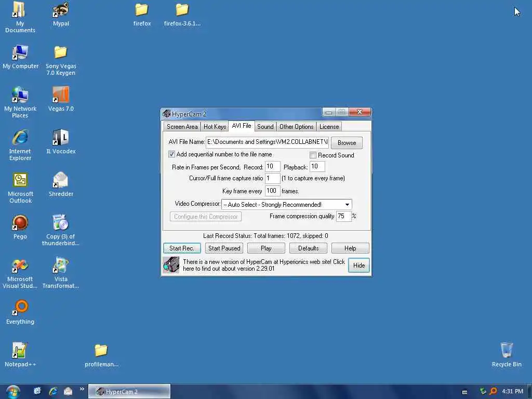Switch to the Hot Keys tab
This screenshot has height=399, width=532.
pos(215,127)
